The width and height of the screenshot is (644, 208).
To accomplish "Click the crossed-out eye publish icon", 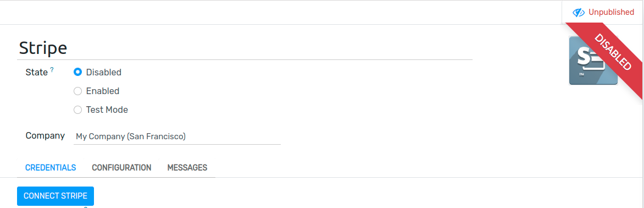I will [x=579, y=12].
